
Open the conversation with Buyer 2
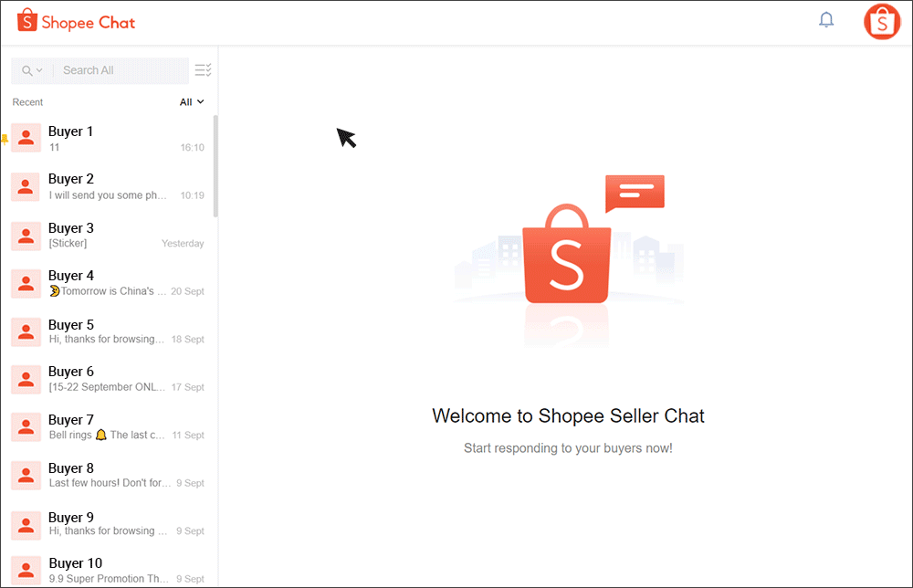pyautogui.click(x=110, y=186)
